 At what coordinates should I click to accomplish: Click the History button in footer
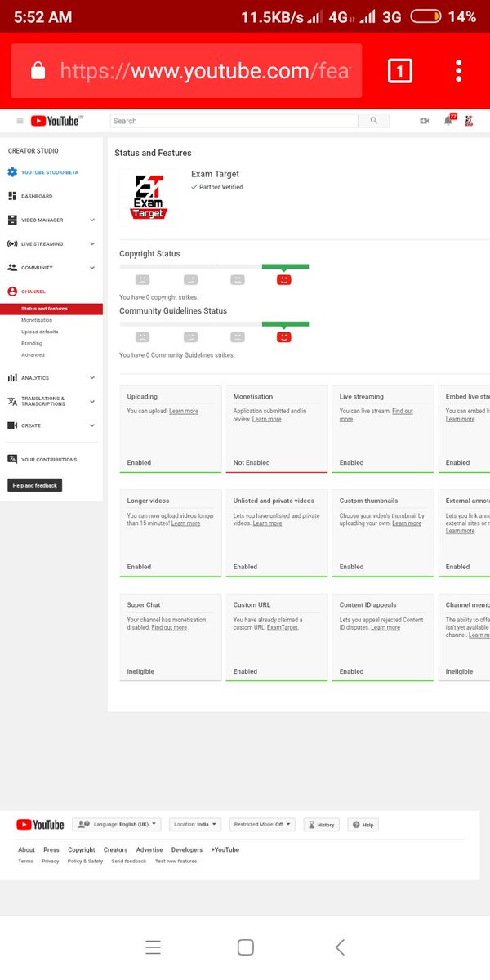pyautogui.click(x=322, y=825)
